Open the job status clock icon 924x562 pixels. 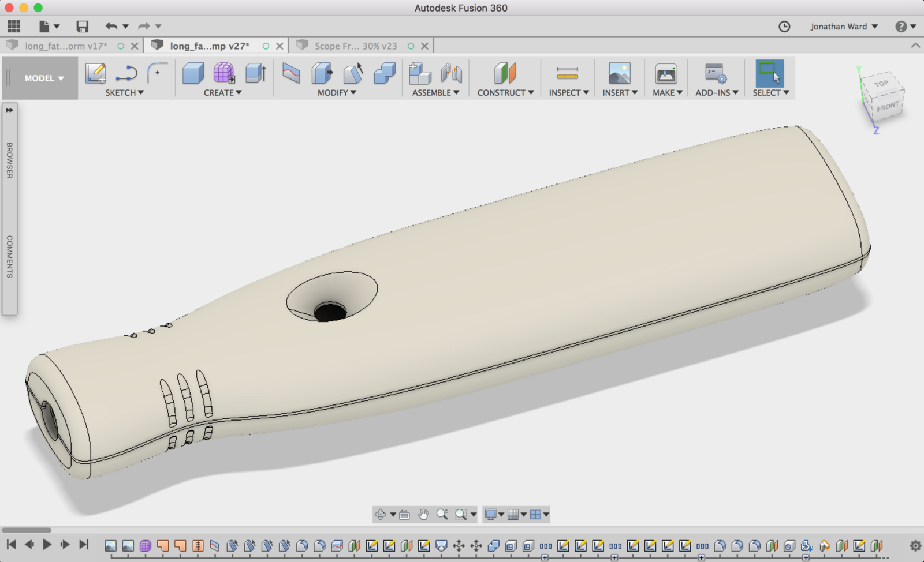(784, 27)
